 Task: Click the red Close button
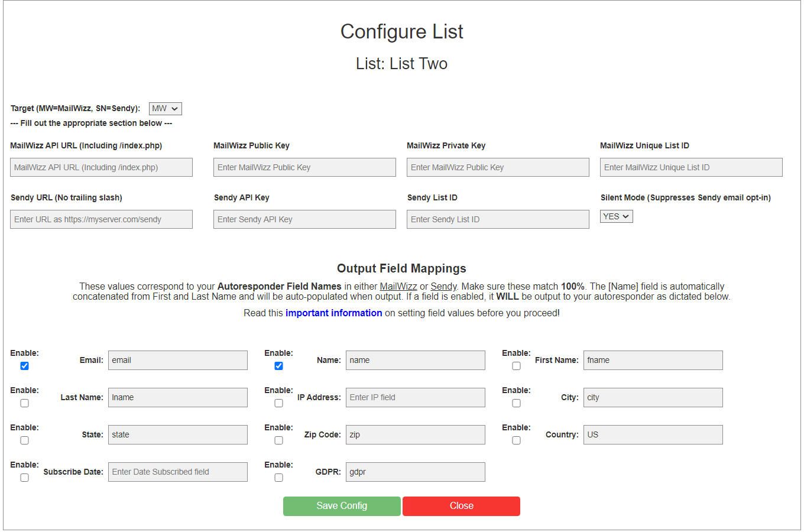pos(461,506)
